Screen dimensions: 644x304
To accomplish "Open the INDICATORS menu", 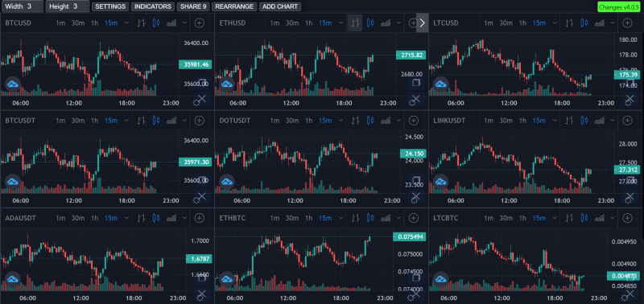I will click(153, 6).
